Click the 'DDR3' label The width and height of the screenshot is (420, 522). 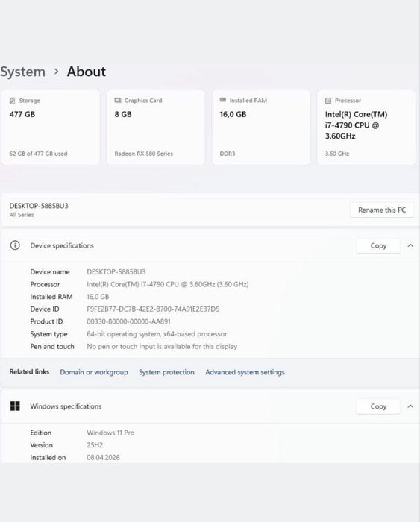[x=228, y=154]
